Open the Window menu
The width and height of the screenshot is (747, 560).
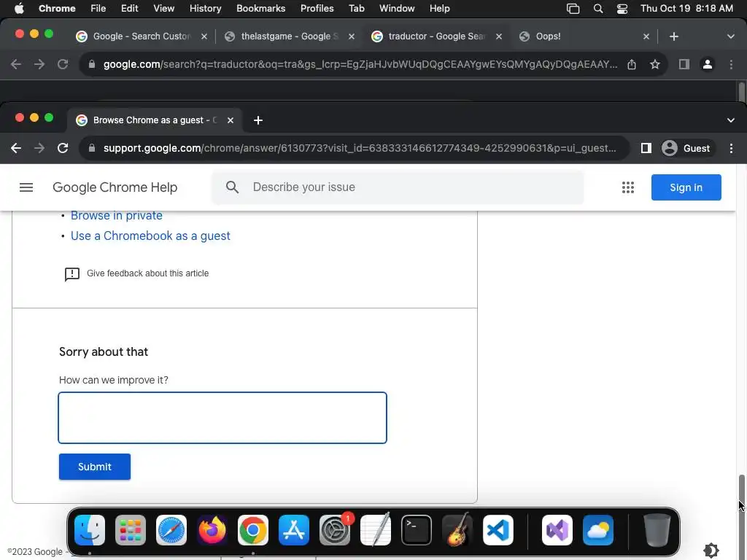(397, 9)
